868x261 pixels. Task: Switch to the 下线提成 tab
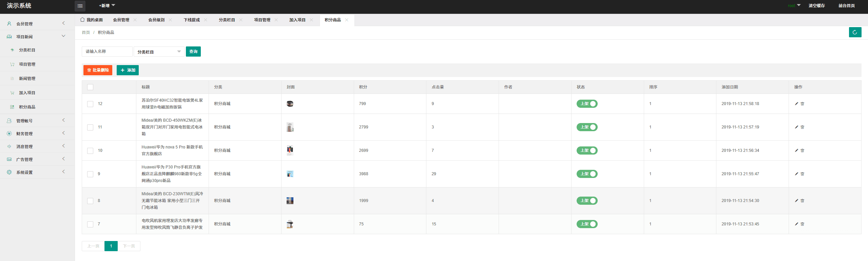(x=192, y=20)
